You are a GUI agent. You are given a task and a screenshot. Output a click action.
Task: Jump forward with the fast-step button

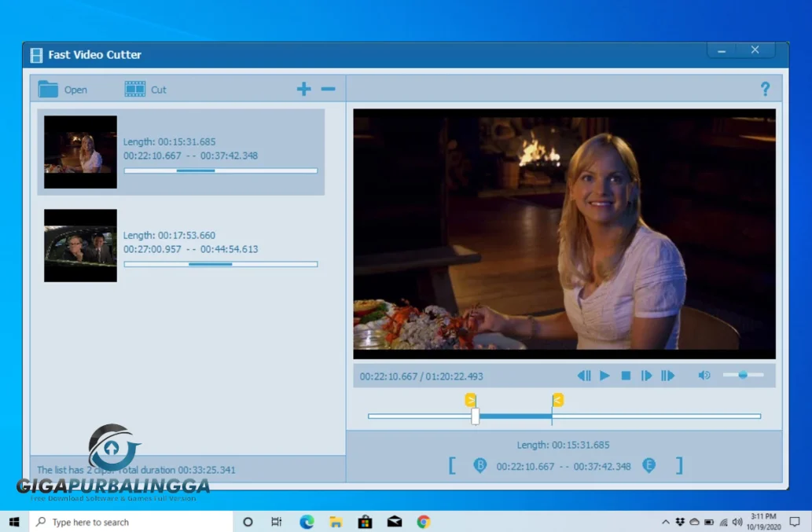(x=667, y=376)
